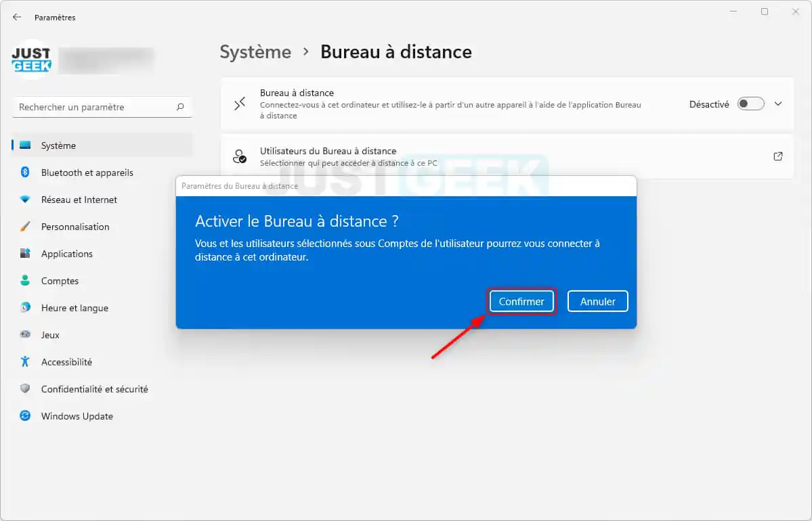Toggle the Bureau à distance switch
Screen dimensions: 812x521
pos(750,104)
